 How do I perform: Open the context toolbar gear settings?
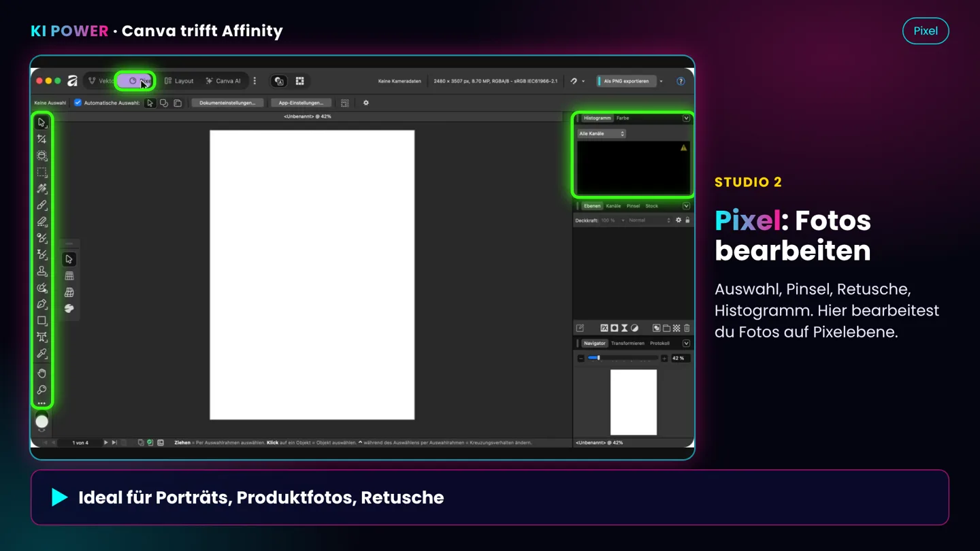(x=365, y=103)
